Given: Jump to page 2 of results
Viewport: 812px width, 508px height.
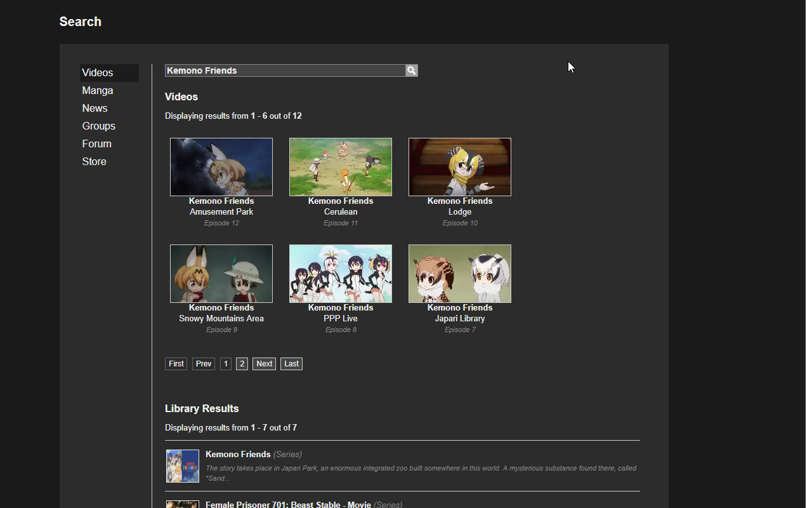Looking at the screenshot, I should (x=242, y=364).
